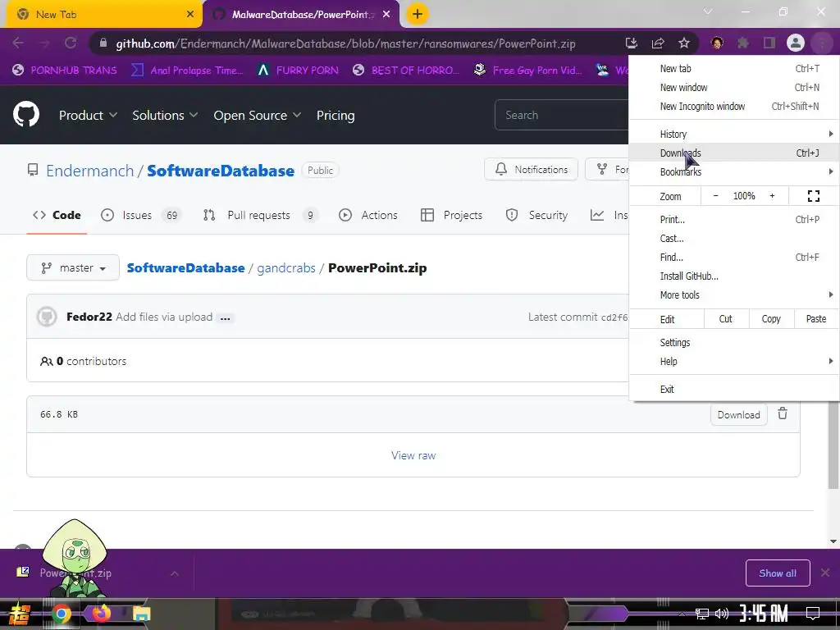The height and width of the screenshot is (630, 840).
Task: Select Downloads in the Chrome menu
Action: coord(734,153)
